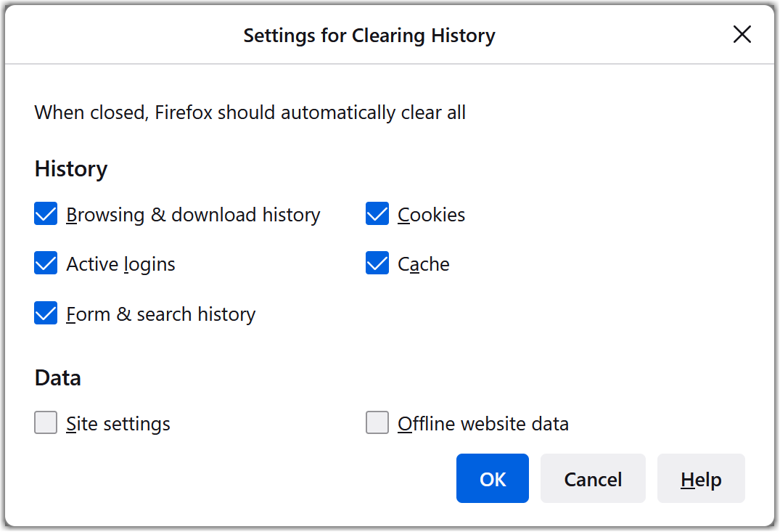This screenshot has height=532, width=780.
Task: Uncheck the Form & search history option
Action: point(46,313)
